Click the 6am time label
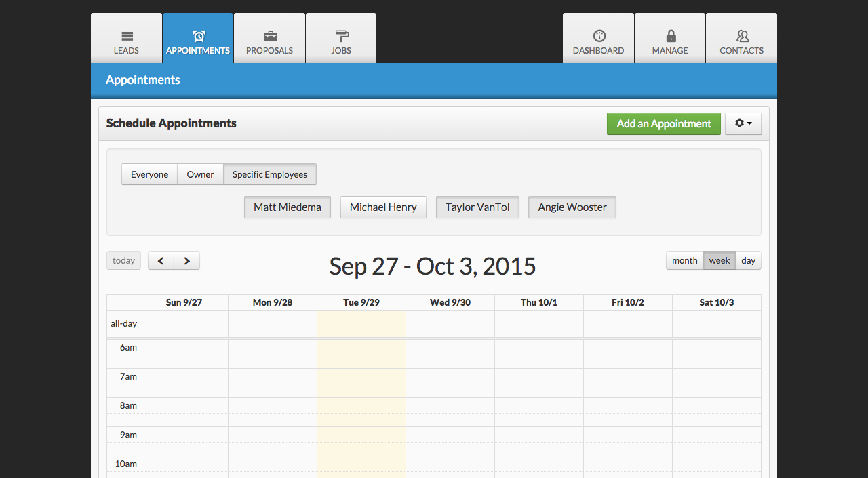 [x=129, y=347]
